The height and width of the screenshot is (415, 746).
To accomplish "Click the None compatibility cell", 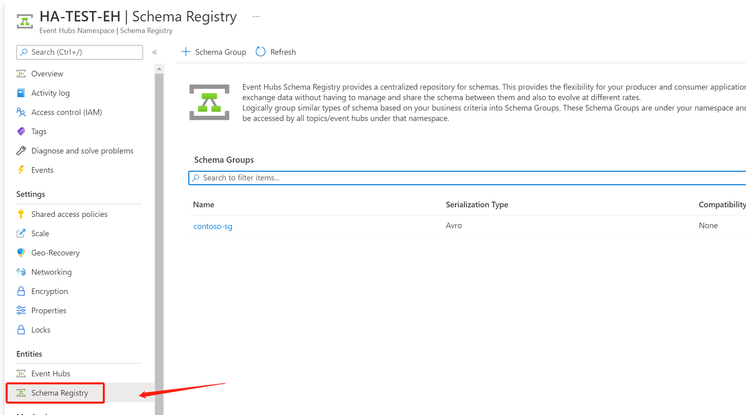I will (x=708, y=226).
